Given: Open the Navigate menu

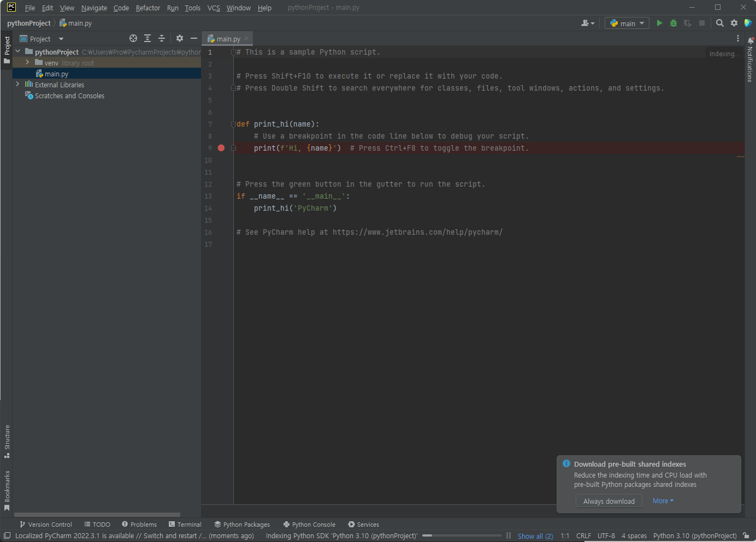Looking at the screenshot, I should click(x=94, y=8).
